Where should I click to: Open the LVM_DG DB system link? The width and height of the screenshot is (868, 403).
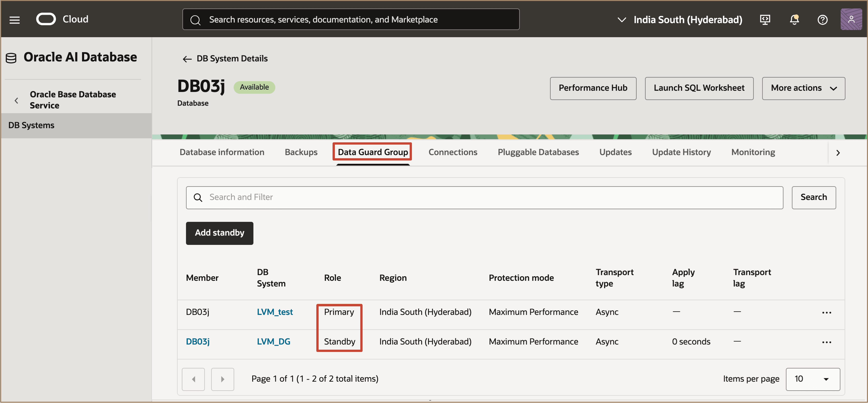point(273,342)
